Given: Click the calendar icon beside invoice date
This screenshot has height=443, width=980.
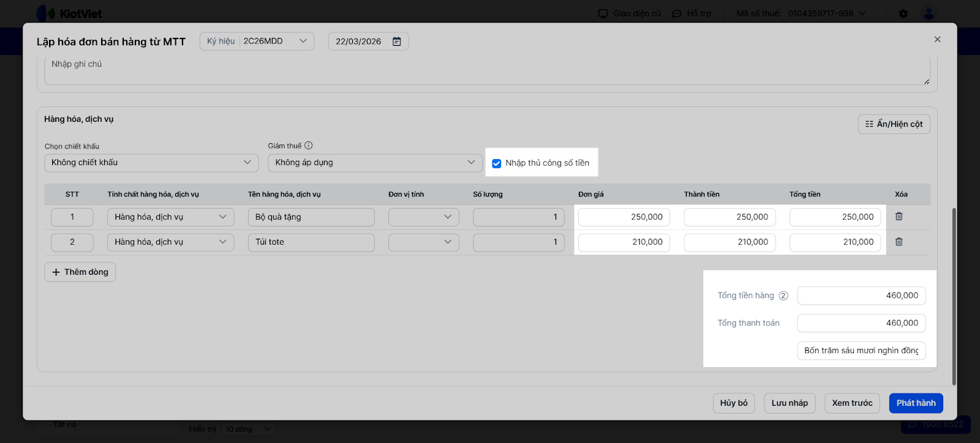Looking at the screenshot, I should tap(397, 42).
